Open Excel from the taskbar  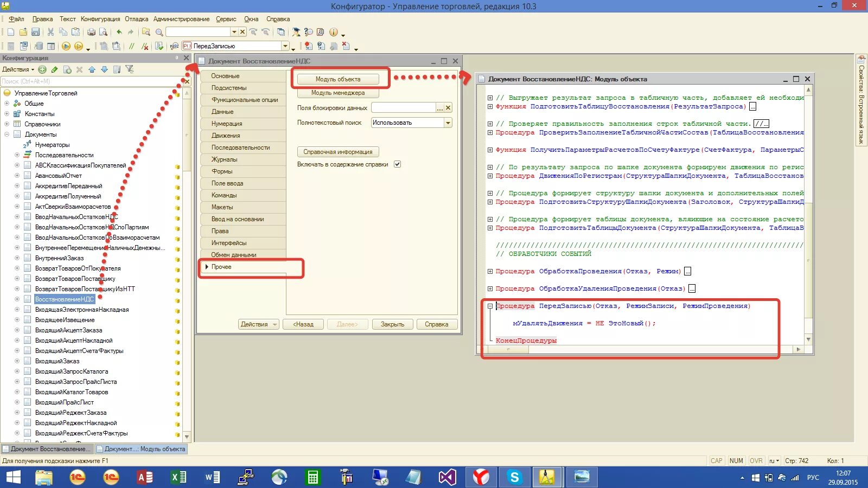[178, 478]
